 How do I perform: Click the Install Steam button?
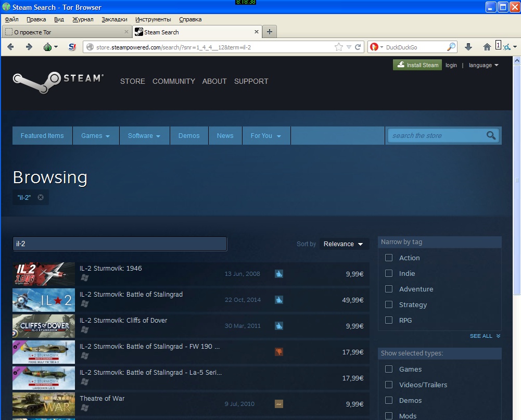[x=417, y=65]
